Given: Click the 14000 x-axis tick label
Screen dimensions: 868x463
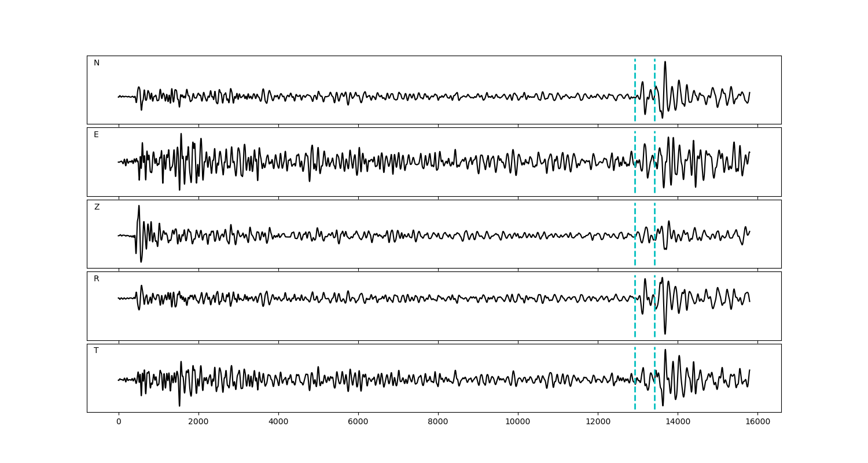Looking at the screenshot, I should point(678,422).
